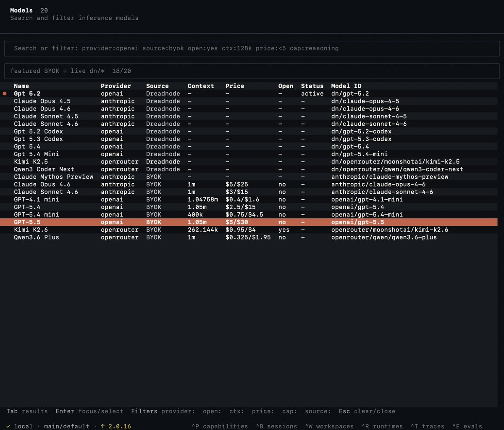
Task: Open sessions via ^B shortcut label
Action: pos(276,426)
